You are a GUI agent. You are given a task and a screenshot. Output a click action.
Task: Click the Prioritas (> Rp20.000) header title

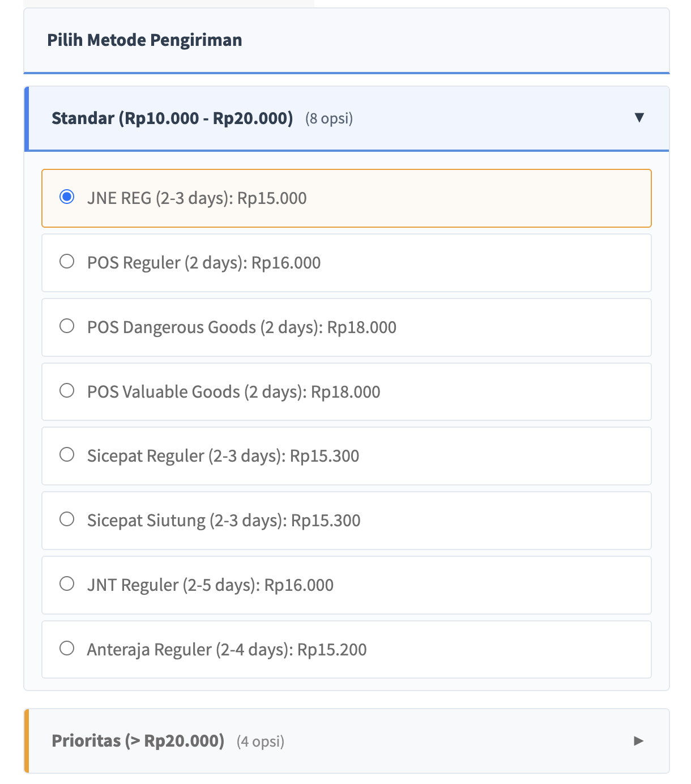(138, 741)
